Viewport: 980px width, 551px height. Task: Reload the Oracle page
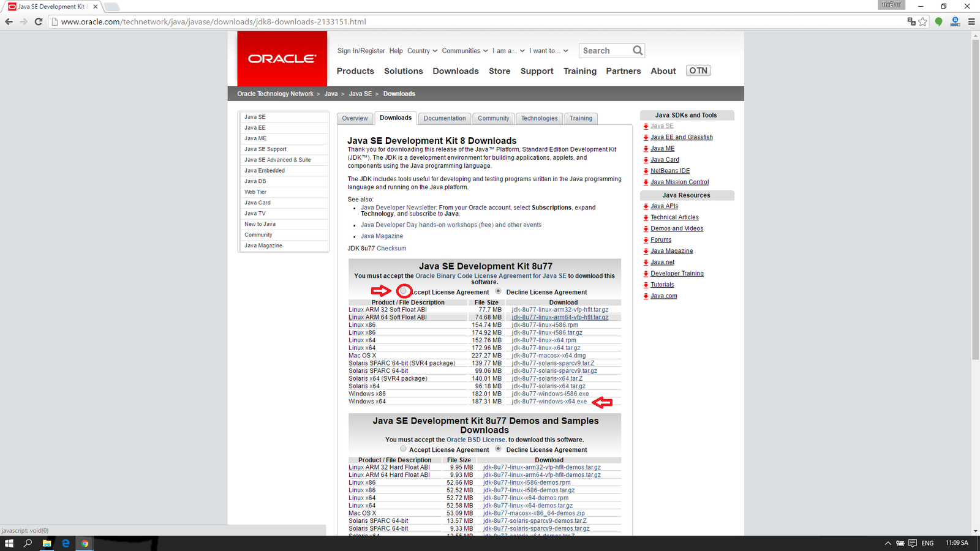pos(38,21)
